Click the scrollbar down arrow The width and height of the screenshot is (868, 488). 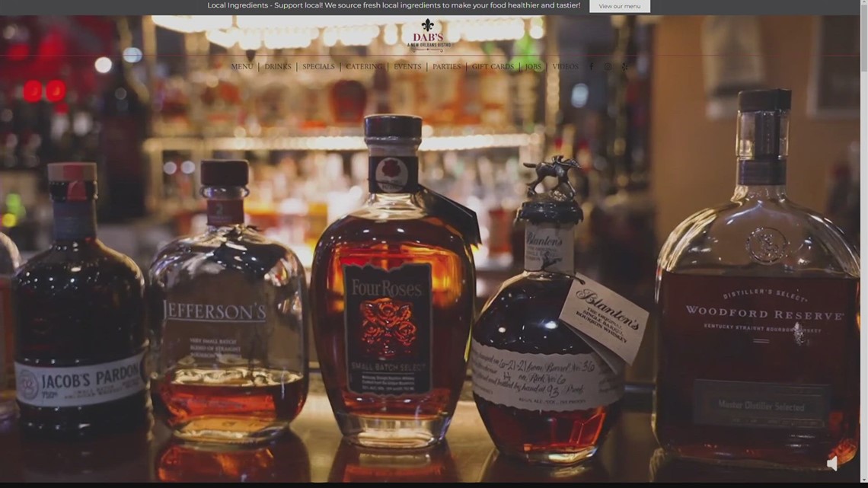click(863, 480)
